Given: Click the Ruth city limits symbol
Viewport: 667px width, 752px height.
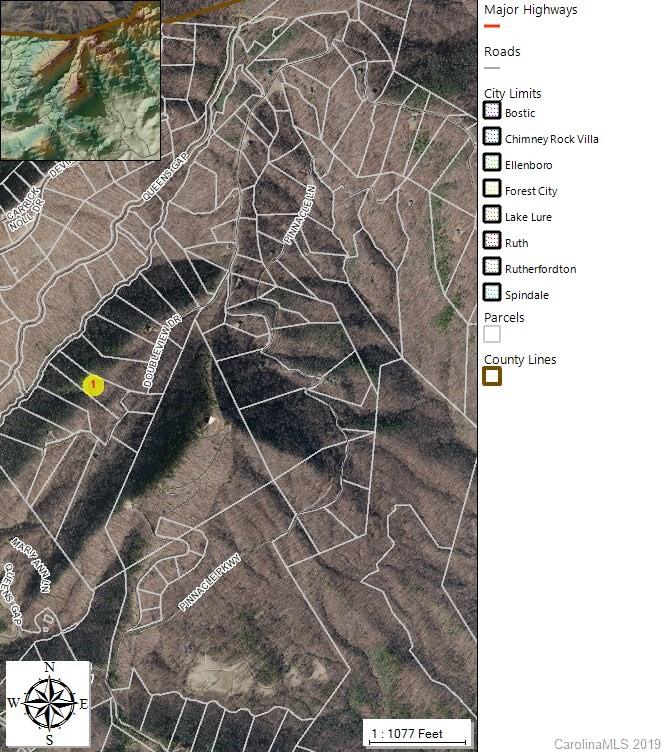Looking at the screenshot, I should tap(492, 242).
